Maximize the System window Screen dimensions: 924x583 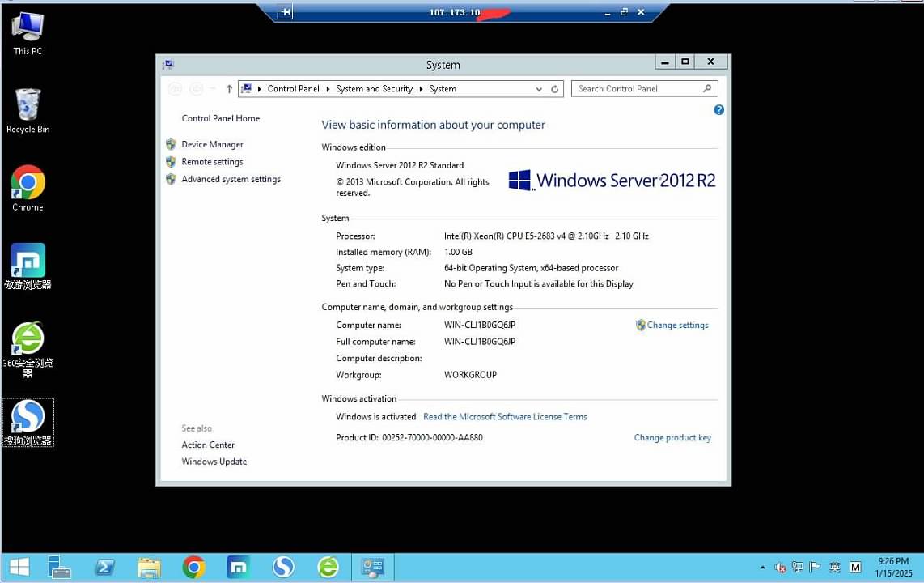click(x=685, y=62)
